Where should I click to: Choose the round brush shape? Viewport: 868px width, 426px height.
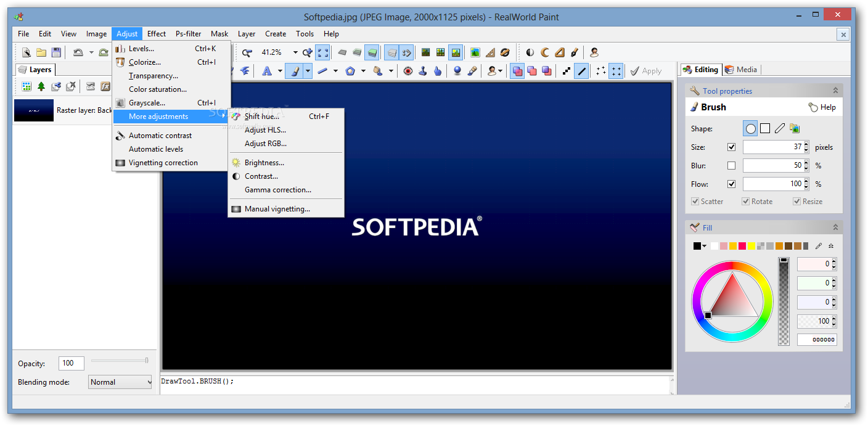tap(750, 129)
